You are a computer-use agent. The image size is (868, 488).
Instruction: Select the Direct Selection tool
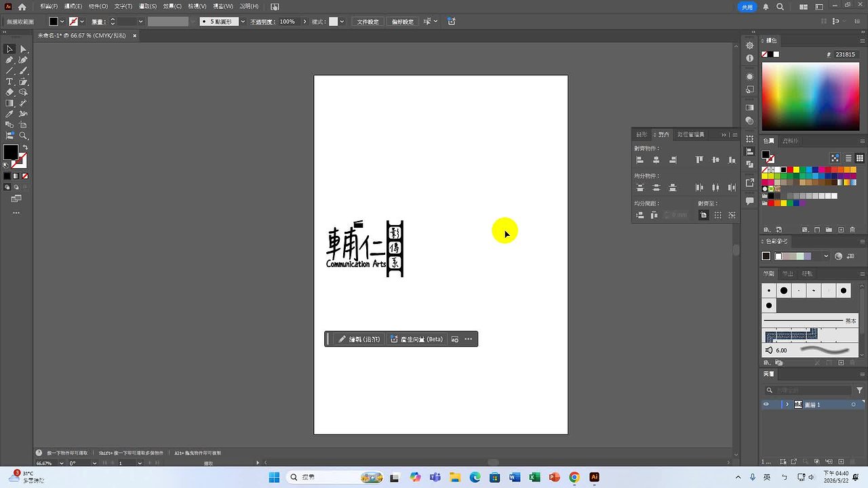point(23,49)
